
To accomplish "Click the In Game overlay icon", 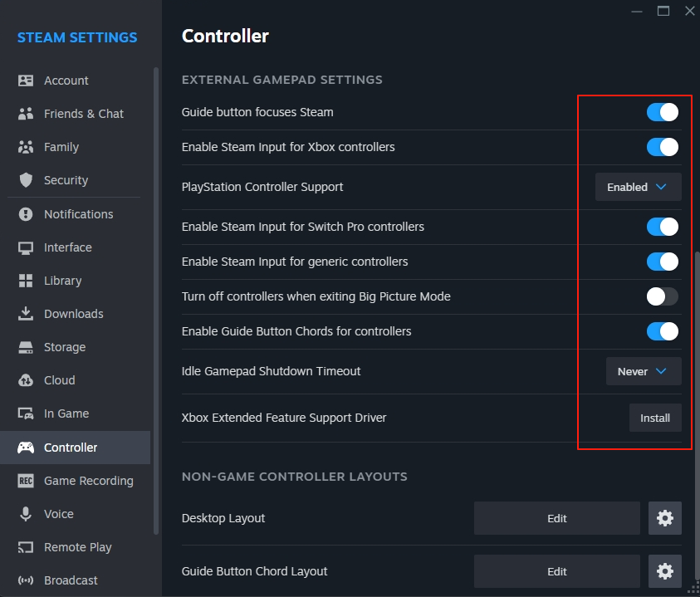I will [26, 413].
